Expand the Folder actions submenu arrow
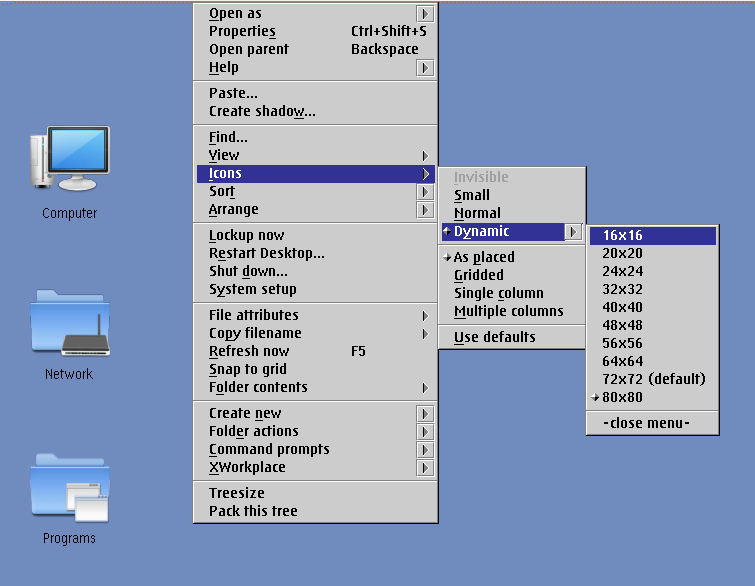 [425, 431]
